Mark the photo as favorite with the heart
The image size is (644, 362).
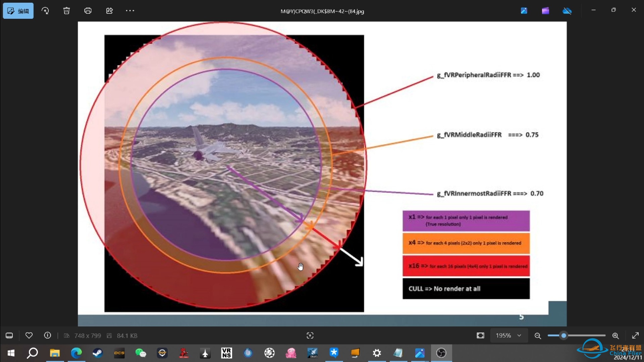tap(29, 336)
